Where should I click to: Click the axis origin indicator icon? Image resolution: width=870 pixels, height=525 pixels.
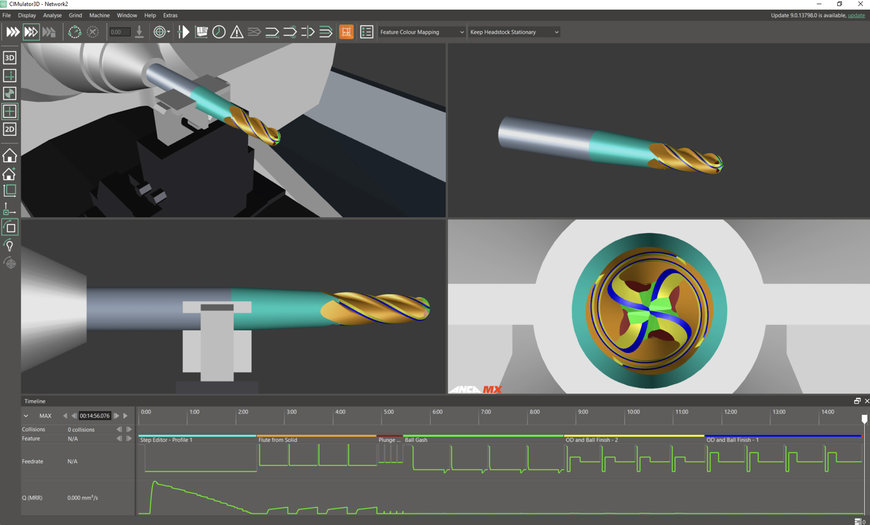click(x=9, y=209)
